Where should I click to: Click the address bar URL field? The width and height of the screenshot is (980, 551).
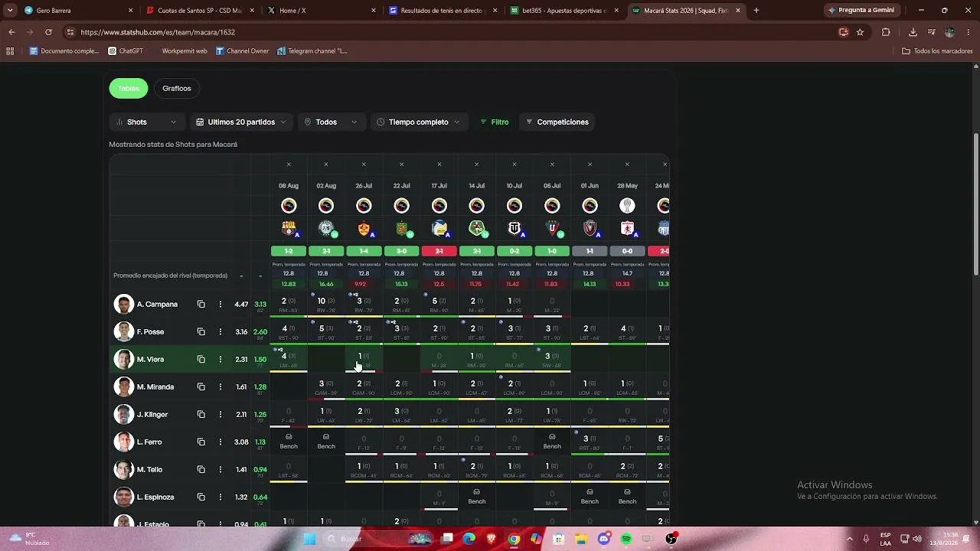click(452, 32)
